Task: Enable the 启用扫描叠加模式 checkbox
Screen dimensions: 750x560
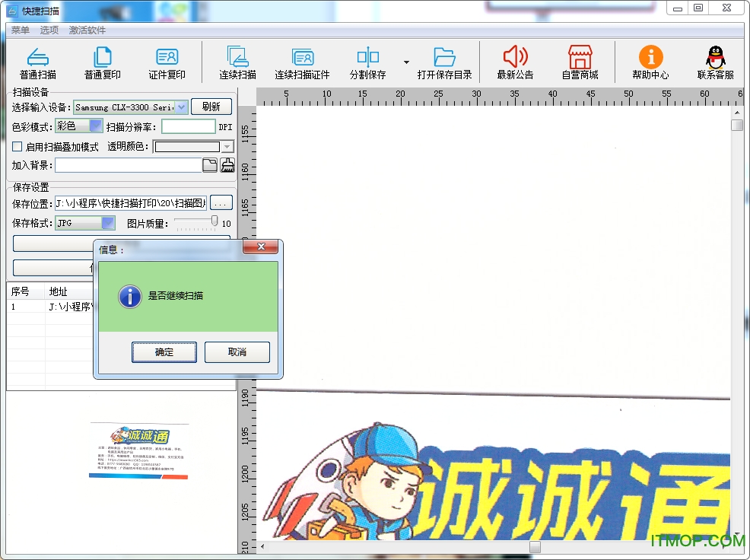Action: pyautogui.click(x=17, y=147)
